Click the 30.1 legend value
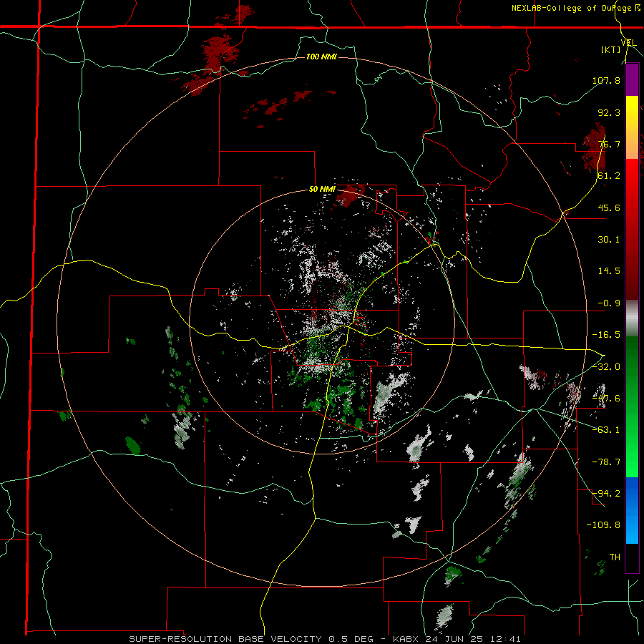Image resolution: width=644 pixels, height=644 pixels. click(x=609, y=240)
